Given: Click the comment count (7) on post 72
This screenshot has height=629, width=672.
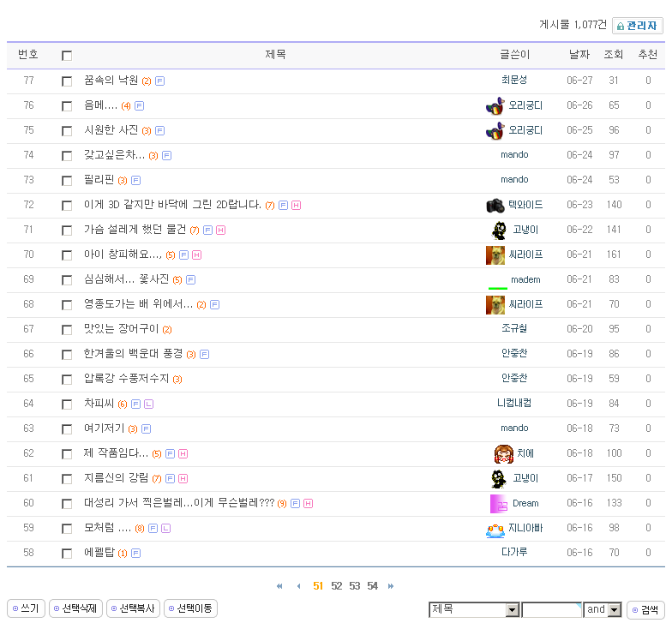Looking at the screenshot, I should [x=269, y=206].
